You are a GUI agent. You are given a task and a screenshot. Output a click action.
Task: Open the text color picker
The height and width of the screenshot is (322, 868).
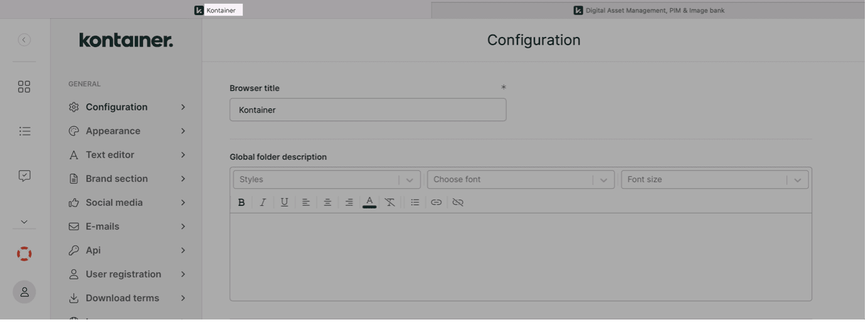(x=371, y=203)
